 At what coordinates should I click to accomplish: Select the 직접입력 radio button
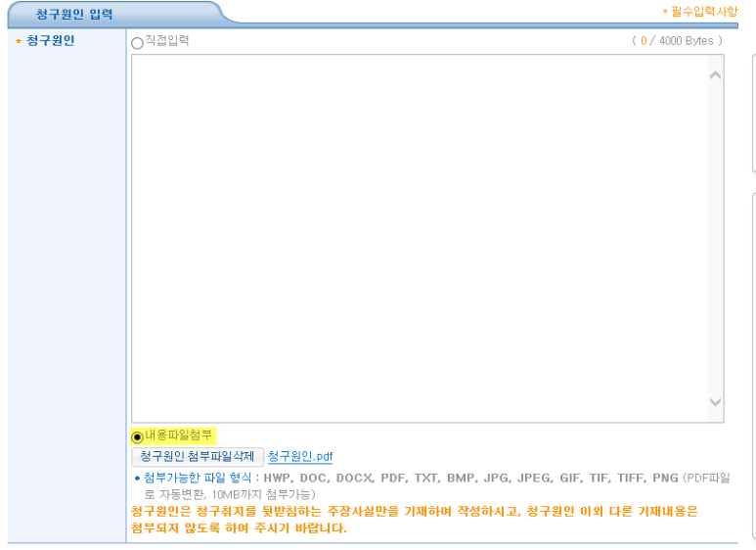(137, 43)
